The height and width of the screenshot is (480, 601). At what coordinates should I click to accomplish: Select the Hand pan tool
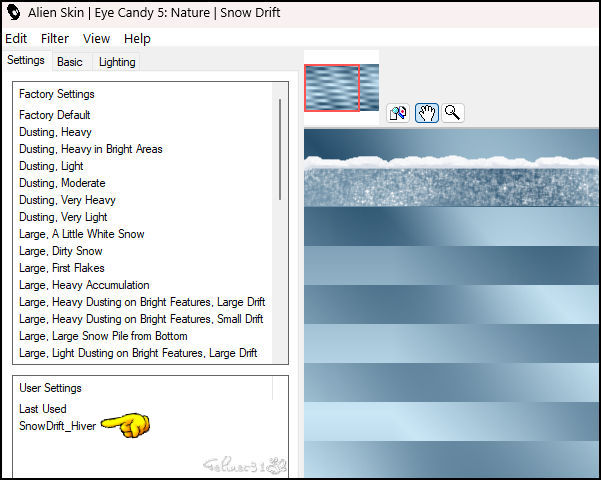427,113
